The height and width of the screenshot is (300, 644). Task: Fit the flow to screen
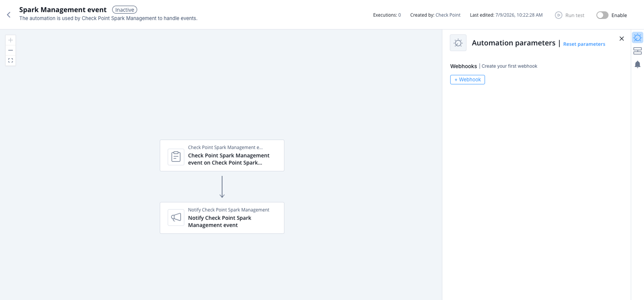[10, 60]
